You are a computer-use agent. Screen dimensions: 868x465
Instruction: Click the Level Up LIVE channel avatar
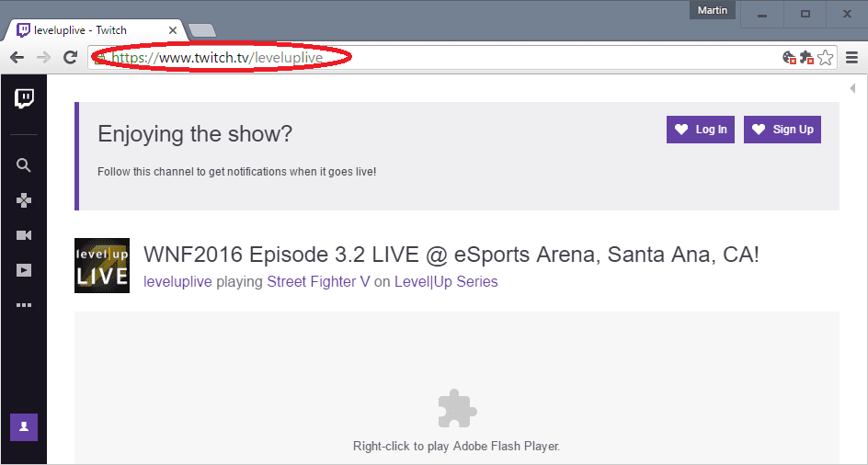pos(101,266)
